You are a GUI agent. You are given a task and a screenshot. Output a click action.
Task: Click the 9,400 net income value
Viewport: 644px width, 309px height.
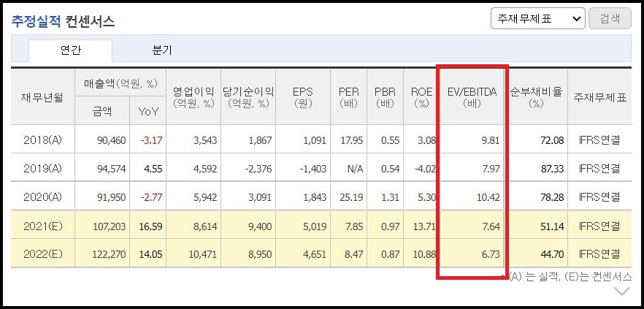click(x=260, y=226)
